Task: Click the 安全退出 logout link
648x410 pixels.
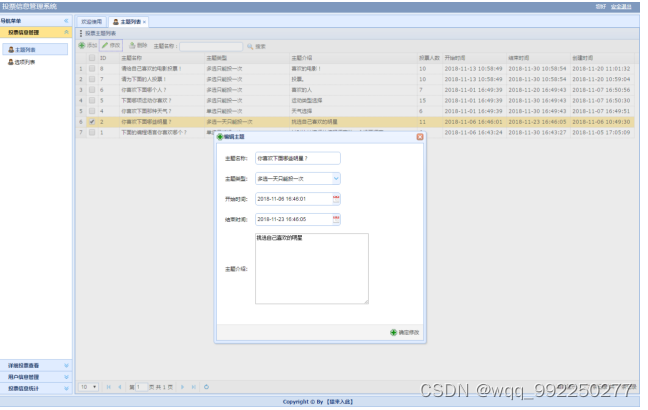Action: tap(621, 7)
